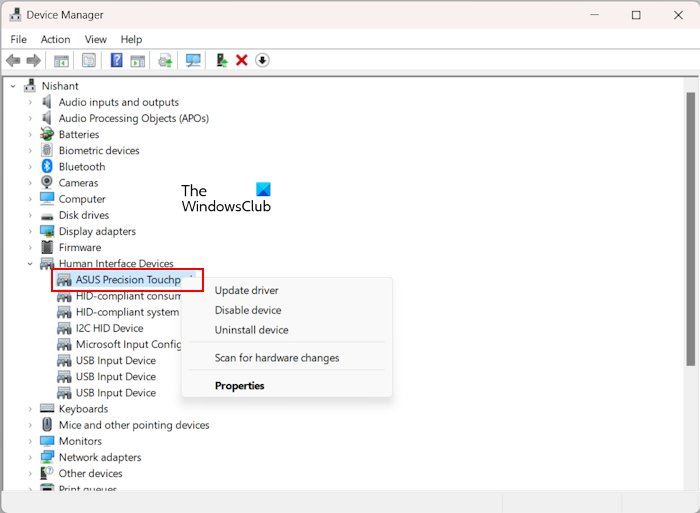Click the Show/Hide Action Pane toolbar icon
Viewport: 700px width, 513px height.
(x=138, y=60)
